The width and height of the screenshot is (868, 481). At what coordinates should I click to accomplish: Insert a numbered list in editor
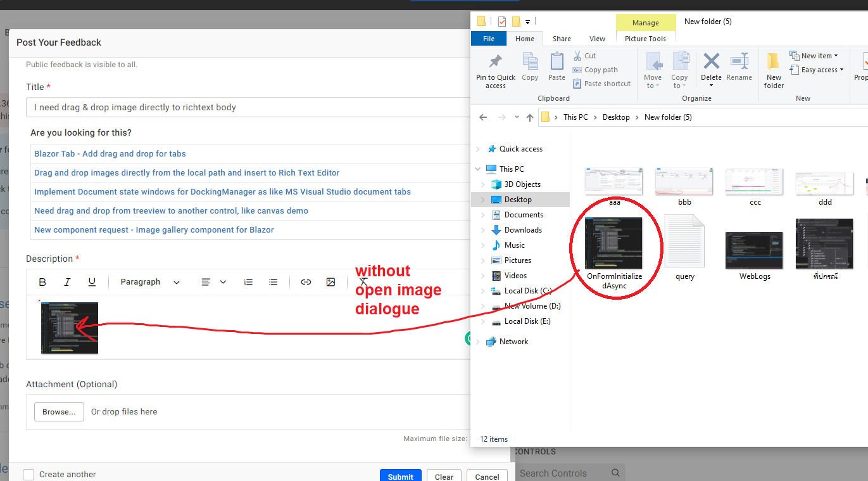tap(249, 282)
